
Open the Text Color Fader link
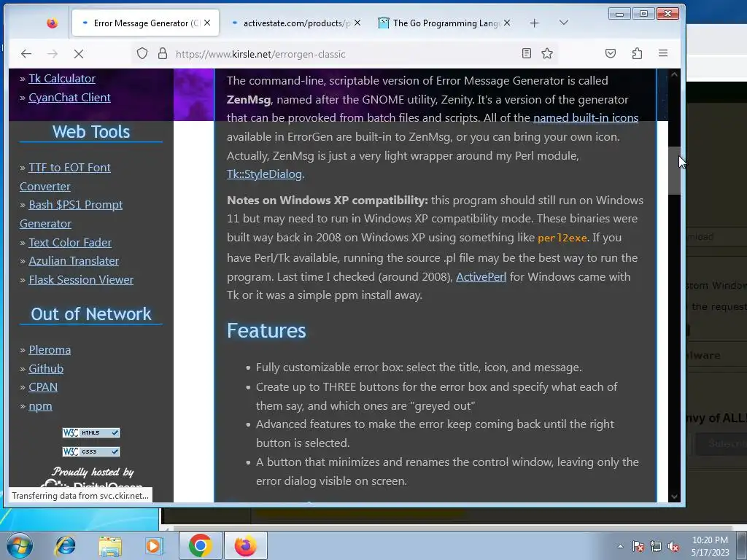click(70, 242)
